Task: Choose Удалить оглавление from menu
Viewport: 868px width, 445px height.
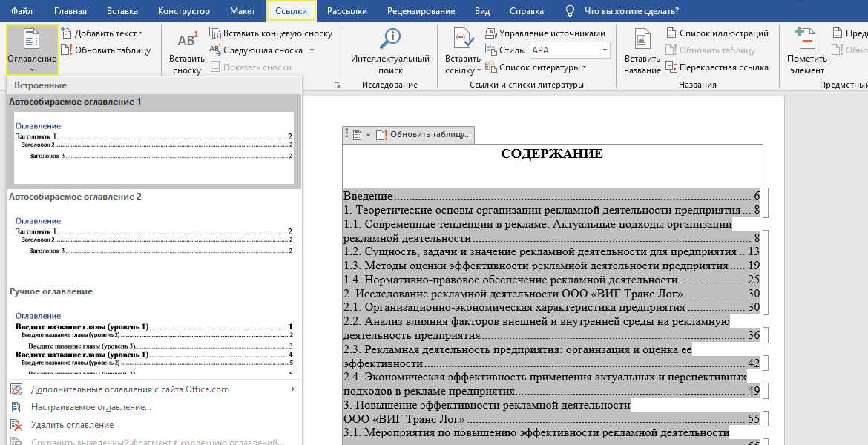Action: 73,425
